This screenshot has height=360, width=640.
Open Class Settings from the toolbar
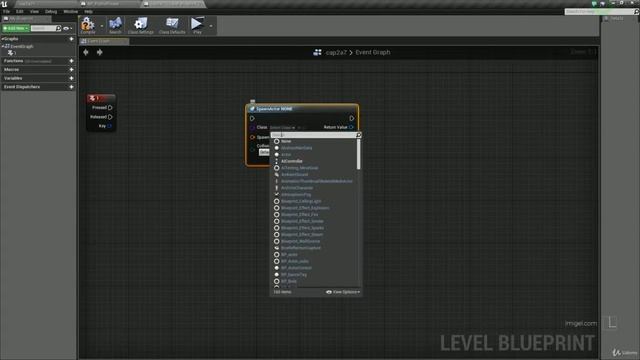tap(141, 24)
